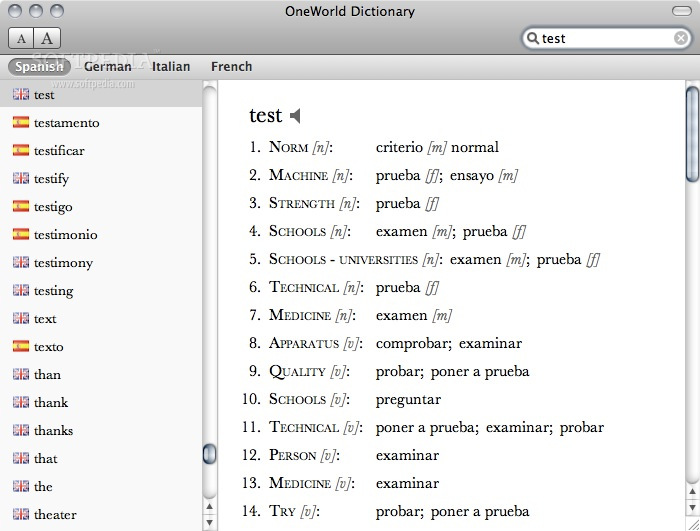
Task: Switch to the Spanish dictionary tab
Action: [x=39, y=67]
